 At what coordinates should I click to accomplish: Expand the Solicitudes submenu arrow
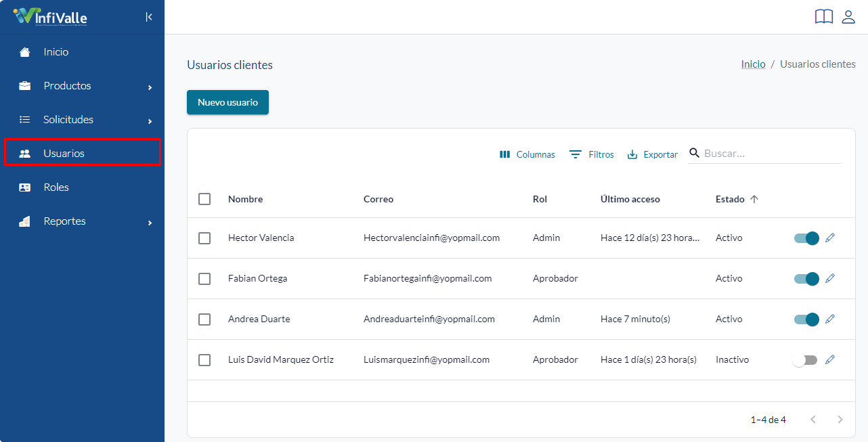(x=150, y=121)
